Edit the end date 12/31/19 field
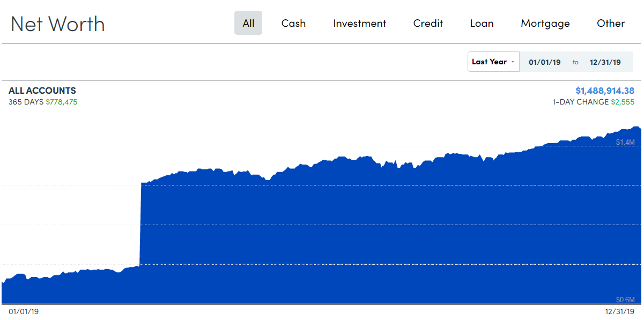The image size is (644, 320). point(605,62)
